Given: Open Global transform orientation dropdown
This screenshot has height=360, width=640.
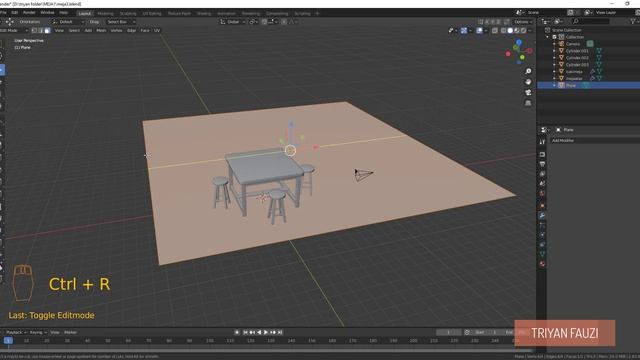Looking at the screenshot, I should pos(233,22).
